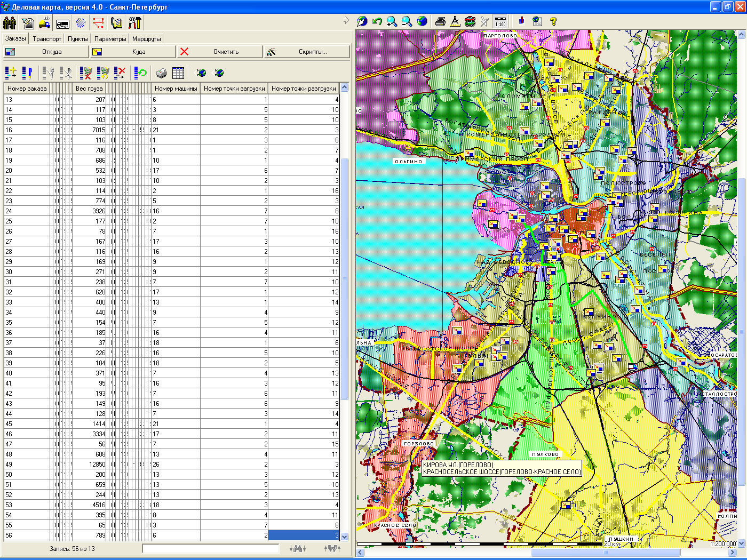747x560 pixels.
Task: Click the search input field below table
Action: pyautogui.click(x=211, y=548)
